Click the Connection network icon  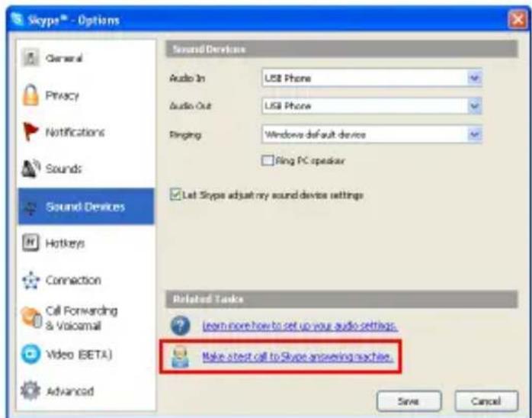pyautogui.click(x=31, y=280)
